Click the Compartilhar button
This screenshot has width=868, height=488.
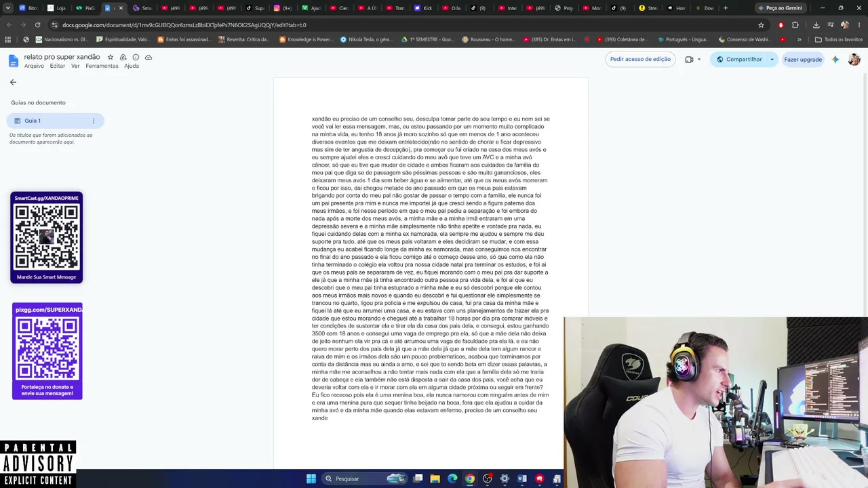(738, 60)
